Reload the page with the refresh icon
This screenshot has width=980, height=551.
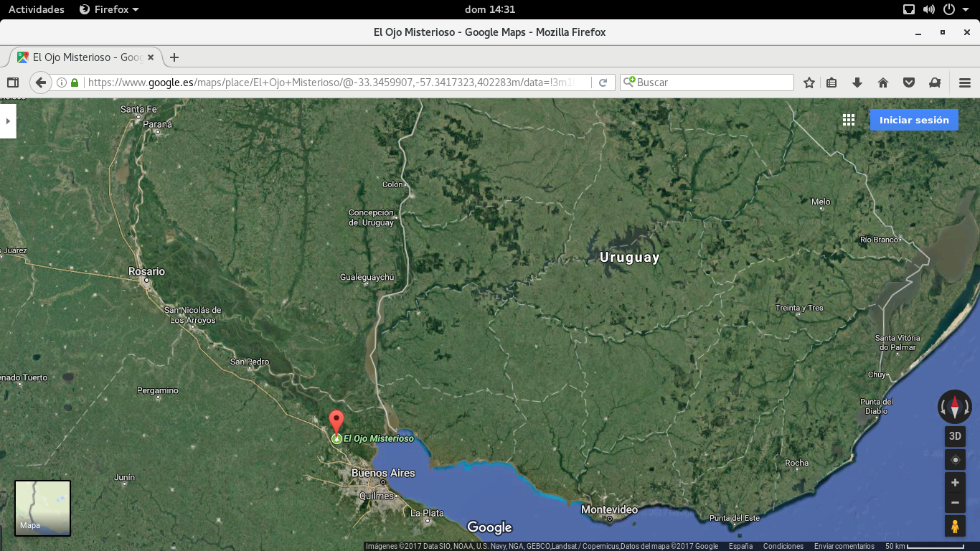pos(603,83)
